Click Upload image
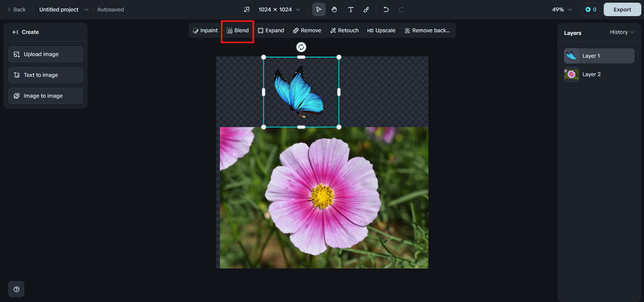The width and height of the screenshot is (644, 302). [x=45, y=54]
